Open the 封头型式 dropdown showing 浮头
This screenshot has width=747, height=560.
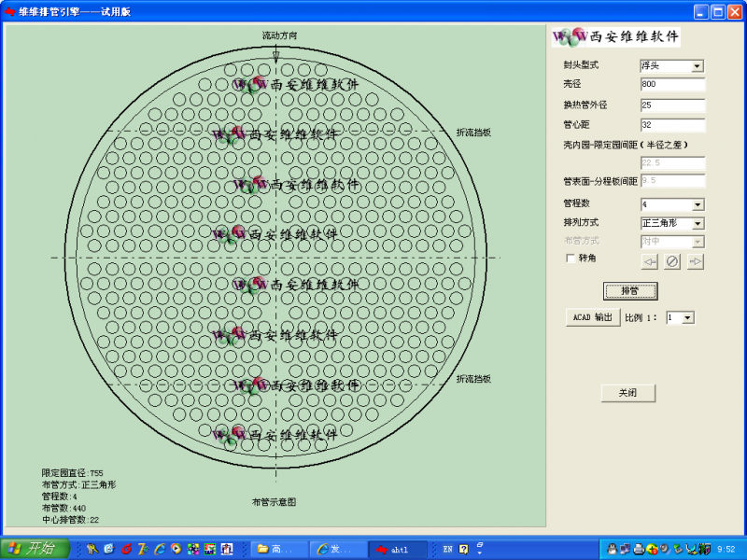pos(671,65)
